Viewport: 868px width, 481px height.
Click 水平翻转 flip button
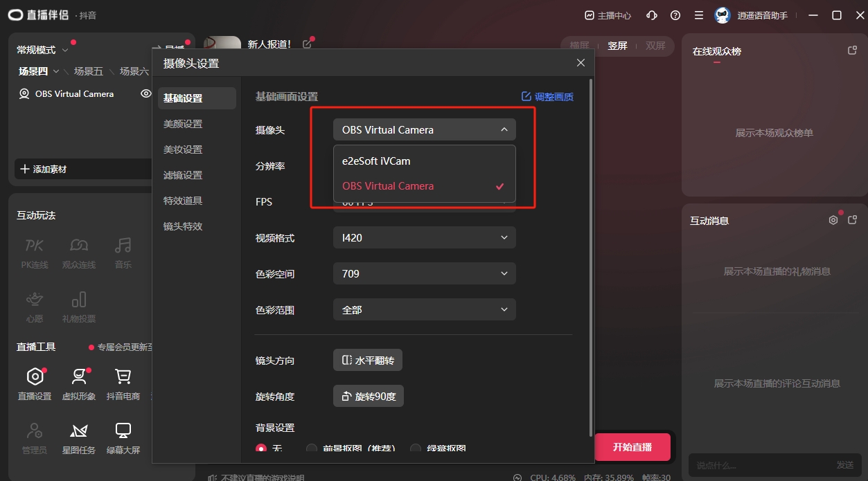coord(368,361)
